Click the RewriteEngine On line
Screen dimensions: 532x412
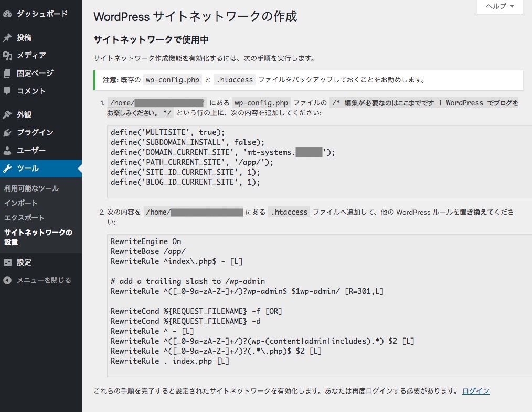pyautogui.click(x=146, y=241)
